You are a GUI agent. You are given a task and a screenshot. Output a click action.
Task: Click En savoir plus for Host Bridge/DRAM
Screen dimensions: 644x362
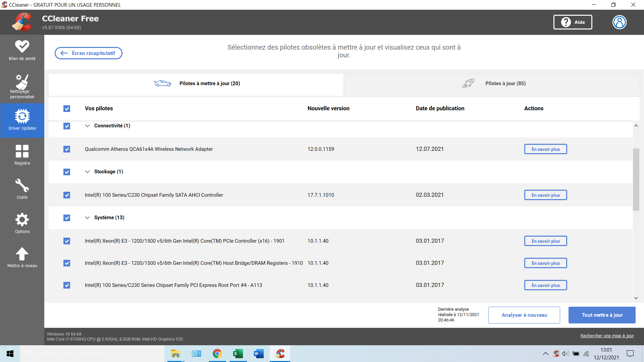(546, 263)
